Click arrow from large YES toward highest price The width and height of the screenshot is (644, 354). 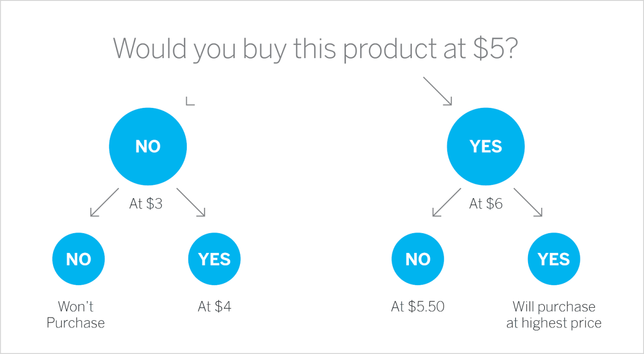[528, 202]
